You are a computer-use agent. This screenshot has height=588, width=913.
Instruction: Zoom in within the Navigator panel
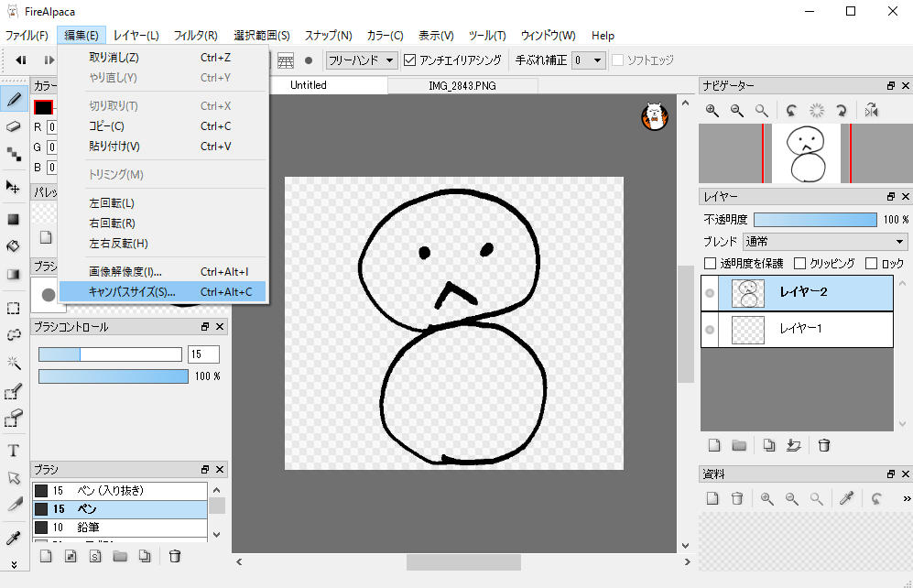(x=712, y=110)
